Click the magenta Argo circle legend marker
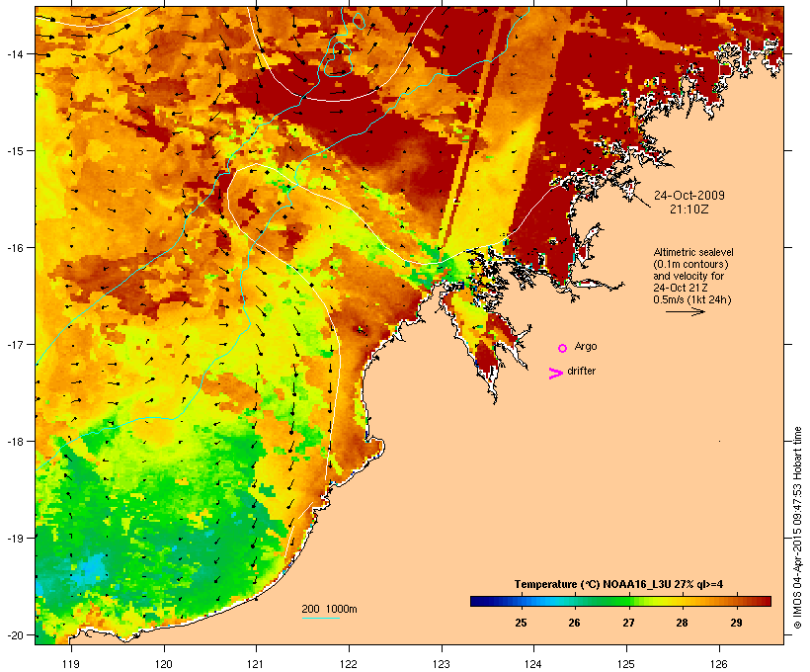 tap(563, 348)
